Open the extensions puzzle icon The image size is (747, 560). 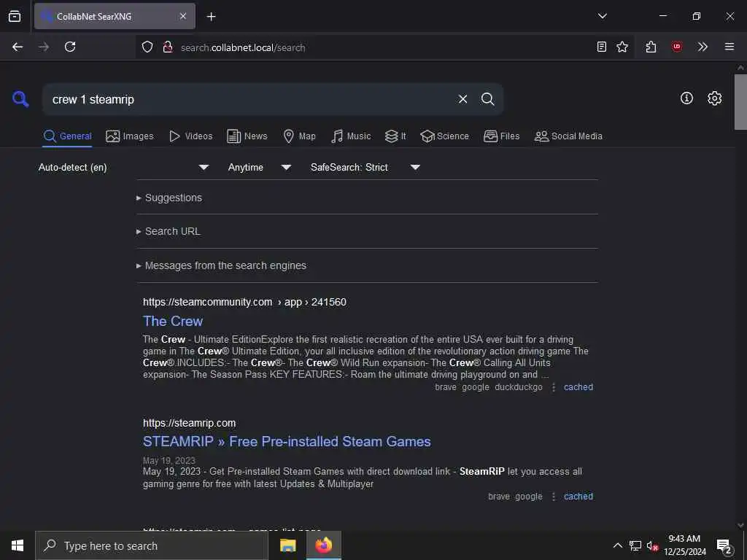pos(651,47)
